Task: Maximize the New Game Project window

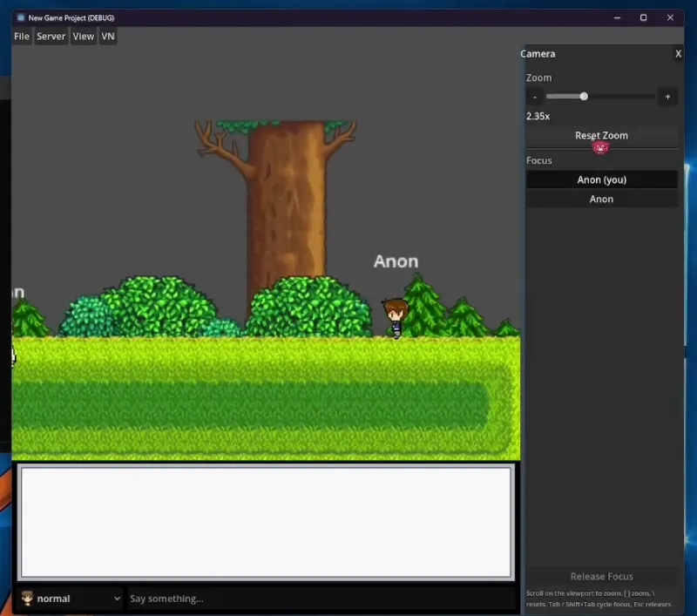Action: 643,17
